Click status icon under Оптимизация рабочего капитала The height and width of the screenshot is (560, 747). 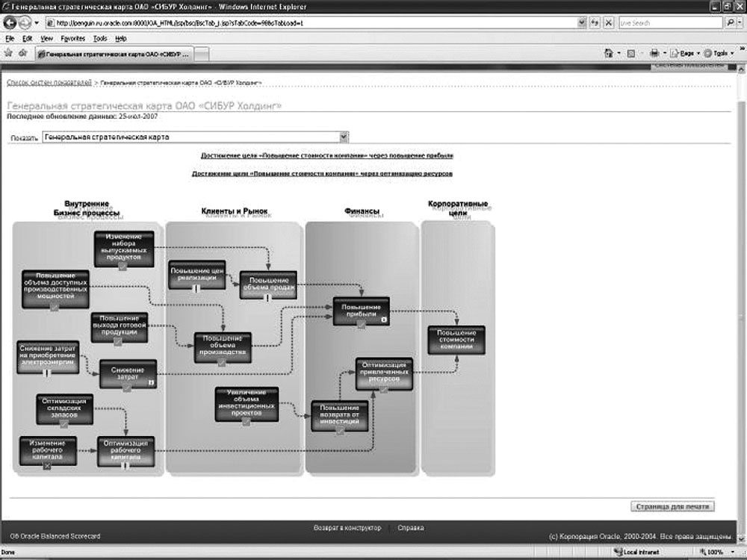click(x=125, y=466)
